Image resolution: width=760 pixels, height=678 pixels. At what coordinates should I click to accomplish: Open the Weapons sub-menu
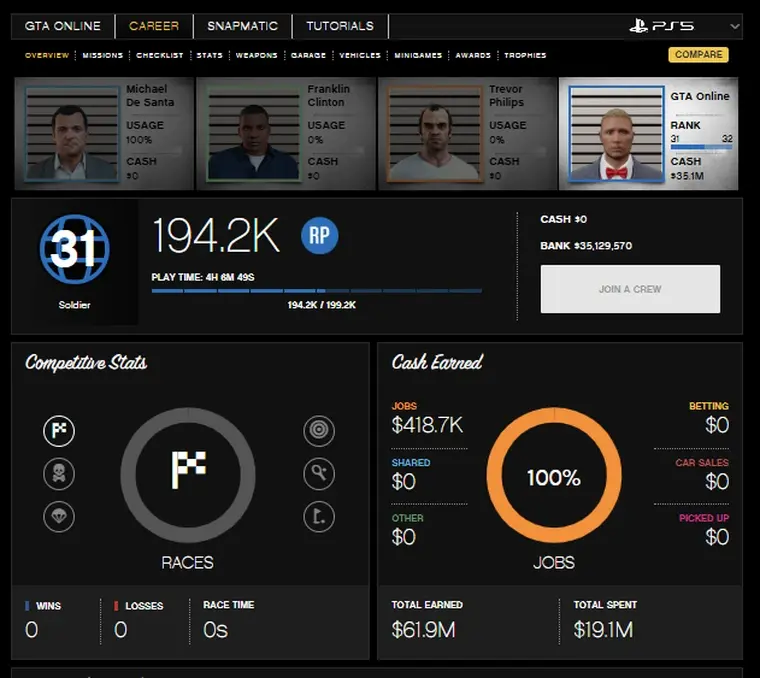click(x=257, y=56)
